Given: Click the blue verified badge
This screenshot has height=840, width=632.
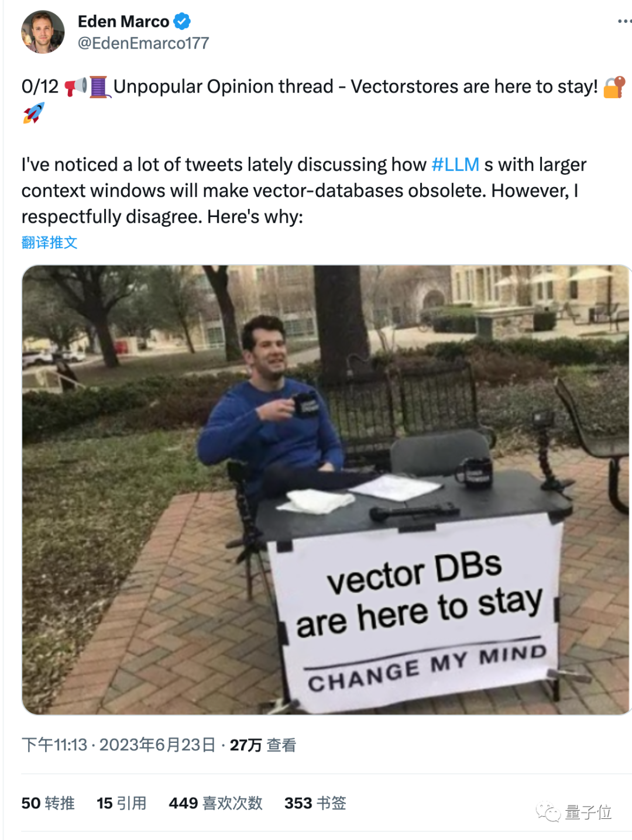Looking at the screenshot, I should tap(182, 22).
